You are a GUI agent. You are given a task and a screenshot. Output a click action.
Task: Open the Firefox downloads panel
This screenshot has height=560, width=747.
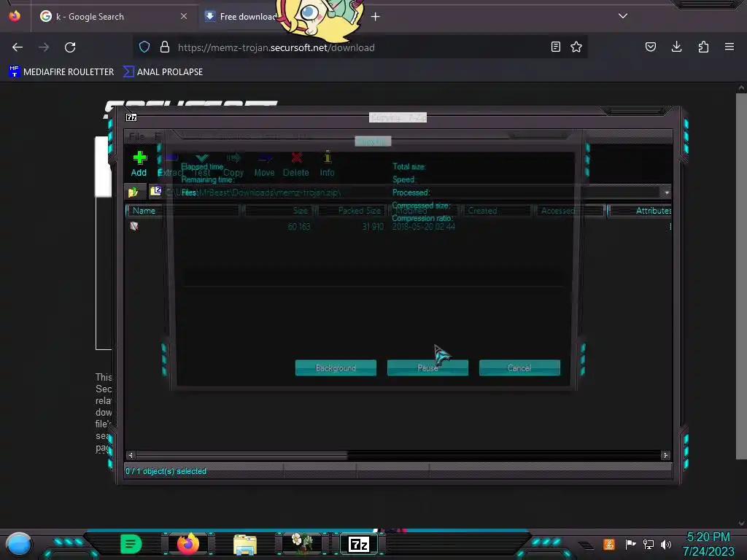[x=676, y=47]
